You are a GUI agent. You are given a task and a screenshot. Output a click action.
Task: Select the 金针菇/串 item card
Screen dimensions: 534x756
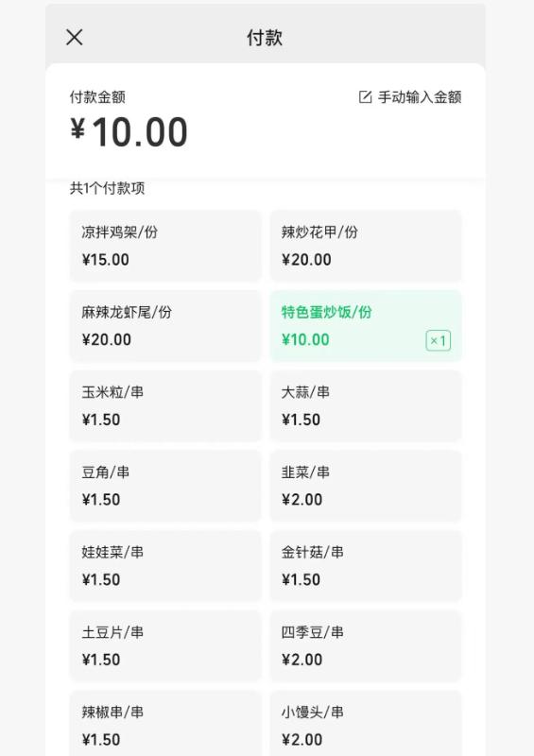coord(366,566)
